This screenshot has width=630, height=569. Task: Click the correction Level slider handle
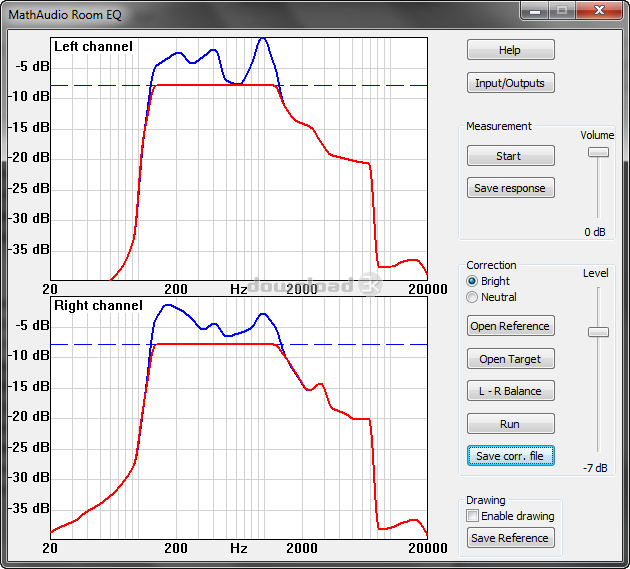tap(598, 332)
